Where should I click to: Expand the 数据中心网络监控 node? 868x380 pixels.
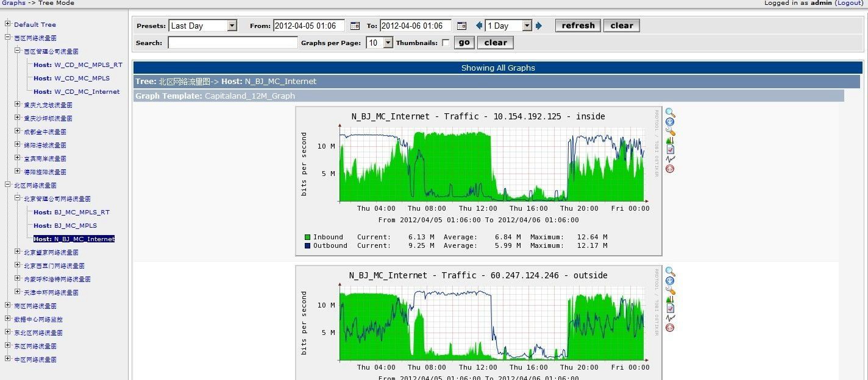(8, 319)
